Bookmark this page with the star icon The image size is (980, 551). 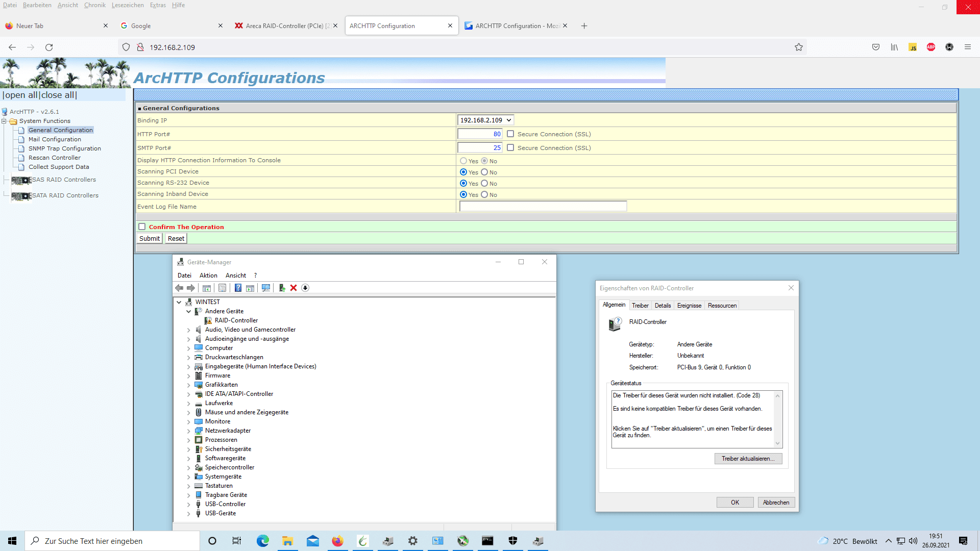pos(799,47)
